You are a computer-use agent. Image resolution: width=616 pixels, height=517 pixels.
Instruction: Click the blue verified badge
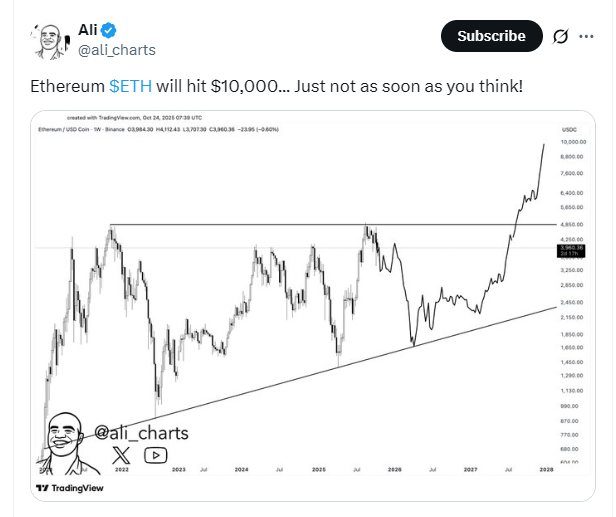111,29
